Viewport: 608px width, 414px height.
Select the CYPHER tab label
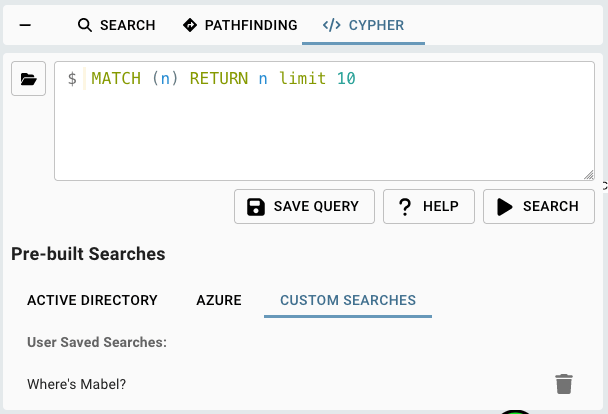(376, 25)
